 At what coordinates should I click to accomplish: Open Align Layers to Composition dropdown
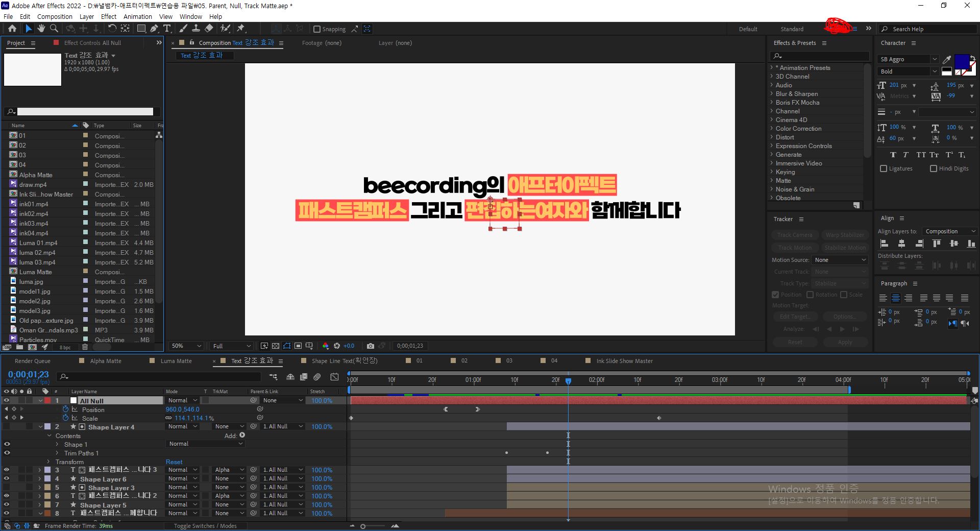pos(949,231)
